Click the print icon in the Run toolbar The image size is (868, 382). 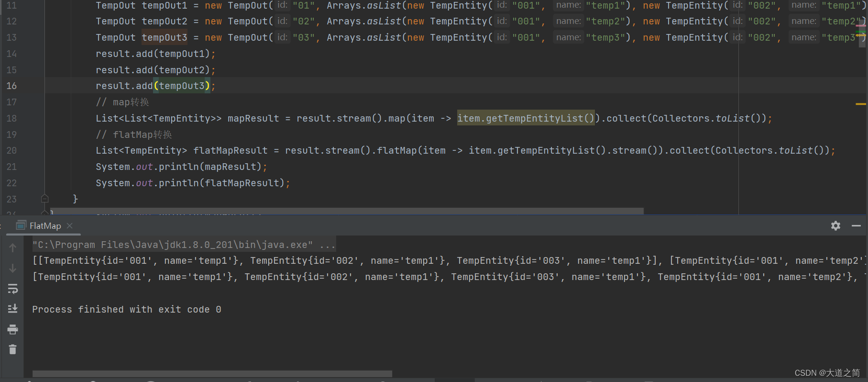point(13,329)
